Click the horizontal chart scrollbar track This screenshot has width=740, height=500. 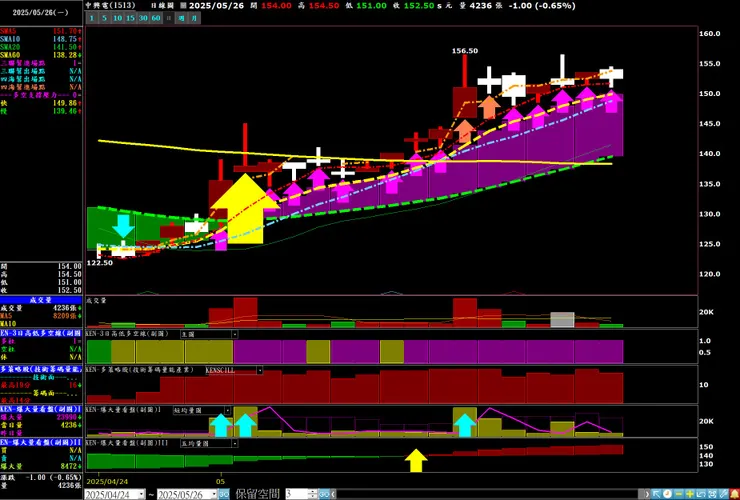pos(488,494)
